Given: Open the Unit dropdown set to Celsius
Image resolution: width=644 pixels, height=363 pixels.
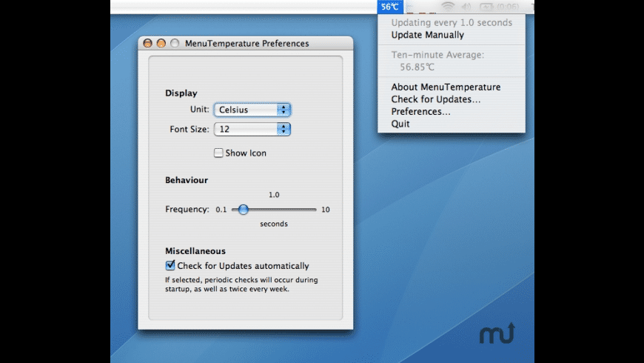Looking at the screenshot, I should coord(252,110).
